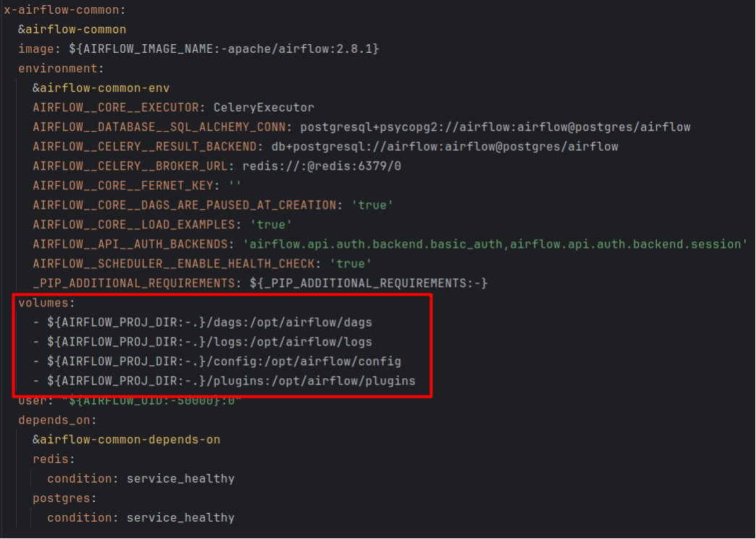Viewport: 756px width, 539px height.
Task: Click the _PIP_ADDITIONAL_REQUIREMENTS key
Action: pos(127,283)
